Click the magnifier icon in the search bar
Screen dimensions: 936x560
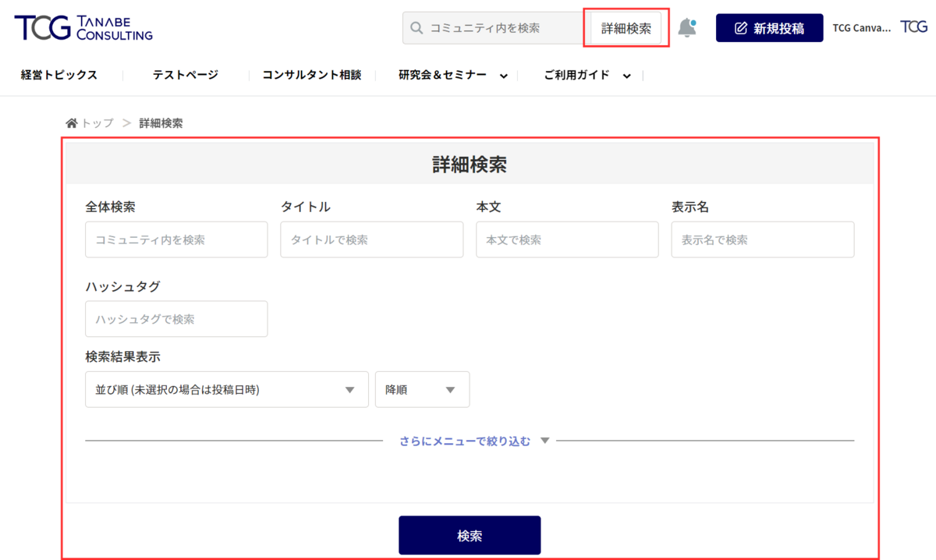tap(417, 27)
